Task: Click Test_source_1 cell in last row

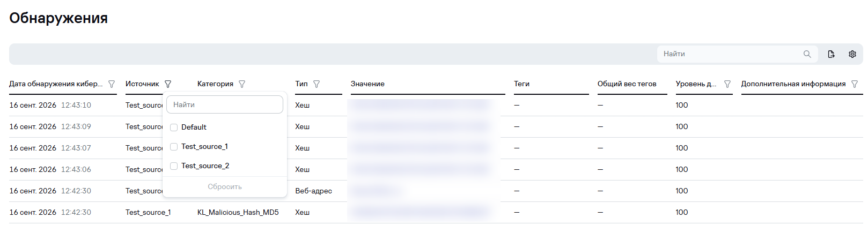Action: (x=148, y=213)
